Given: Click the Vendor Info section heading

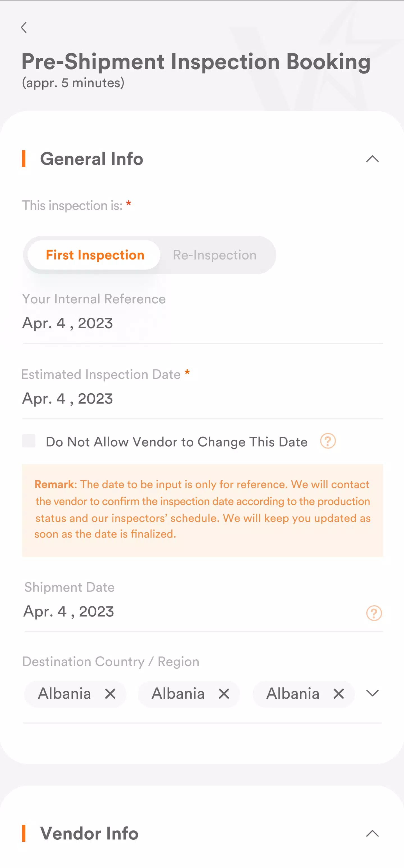Looking at the screenshot, I should [x=89, y=833].
